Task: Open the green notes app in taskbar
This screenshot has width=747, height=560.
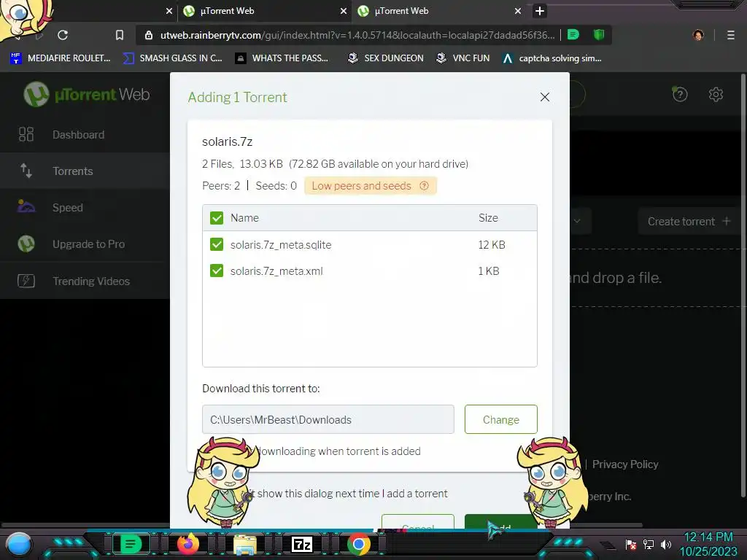Action: tap(131, 544)
